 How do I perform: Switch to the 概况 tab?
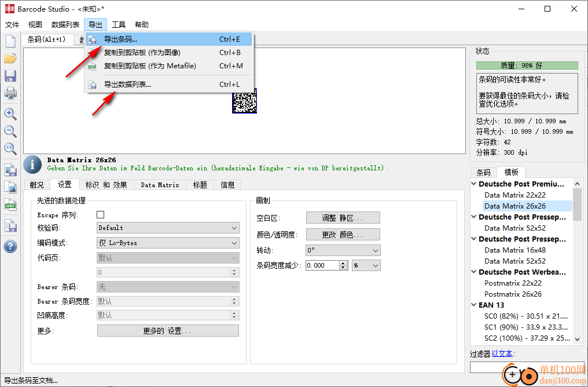(x=36, y=185)
